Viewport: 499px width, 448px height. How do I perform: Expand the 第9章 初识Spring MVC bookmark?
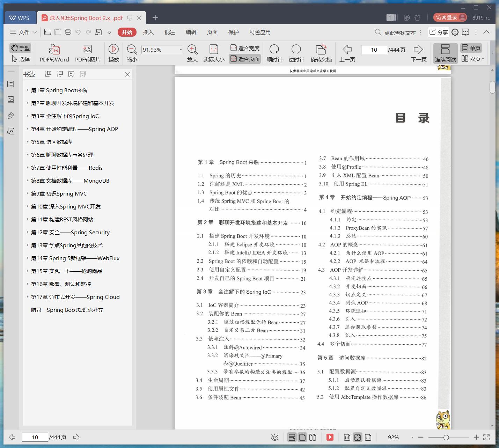point(27,193)
